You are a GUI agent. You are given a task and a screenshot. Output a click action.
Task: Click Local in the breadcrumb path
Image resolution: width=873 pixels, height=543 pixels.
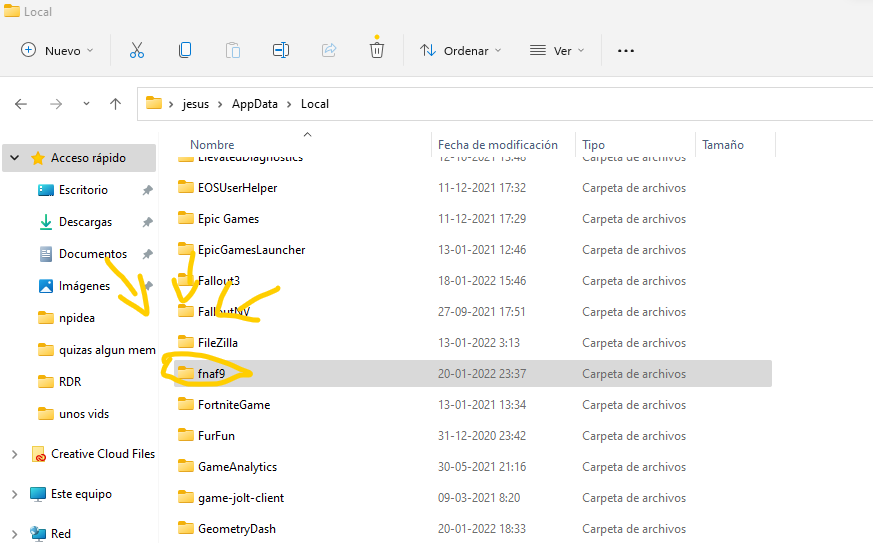[315, 104]
